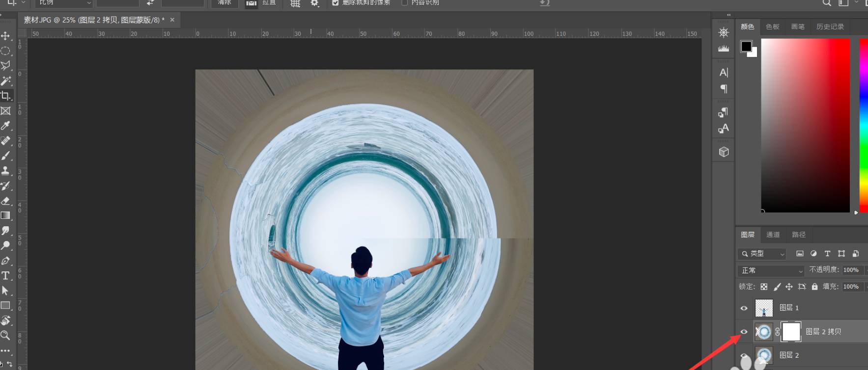Uncheck the 删除裁剪的像素 checkbox
This screenshot has width=868, height=370.
tap(336, 3)
